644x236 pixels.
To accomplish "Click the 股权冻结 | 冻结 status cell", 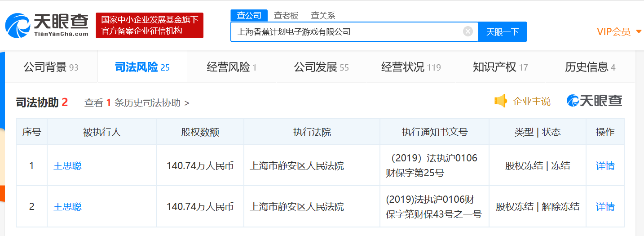I will (538, 166).
